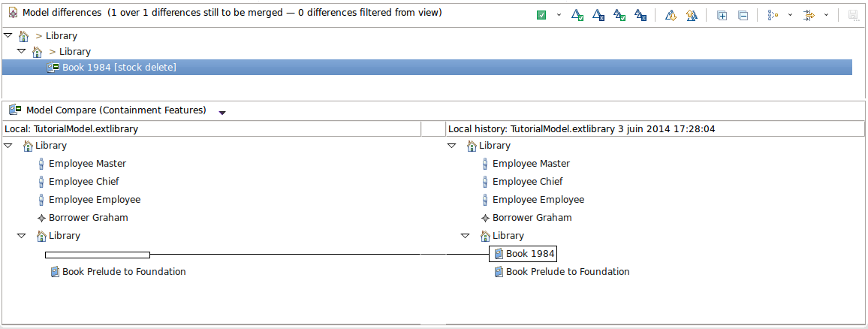Reject all non-conflicting changes
Screen dimensions: 868x329
(640, 15)
